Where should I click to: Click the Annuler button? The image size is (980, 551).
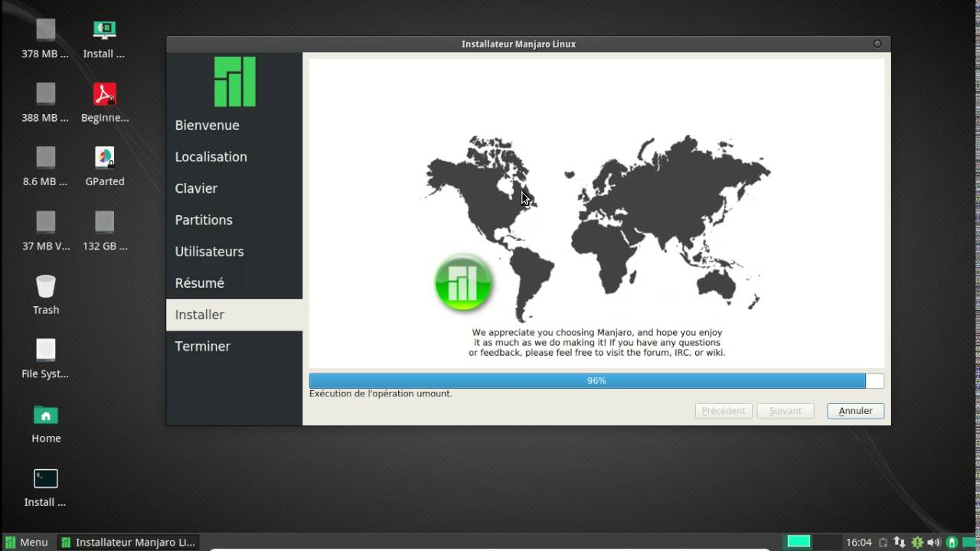pos(855,411)
